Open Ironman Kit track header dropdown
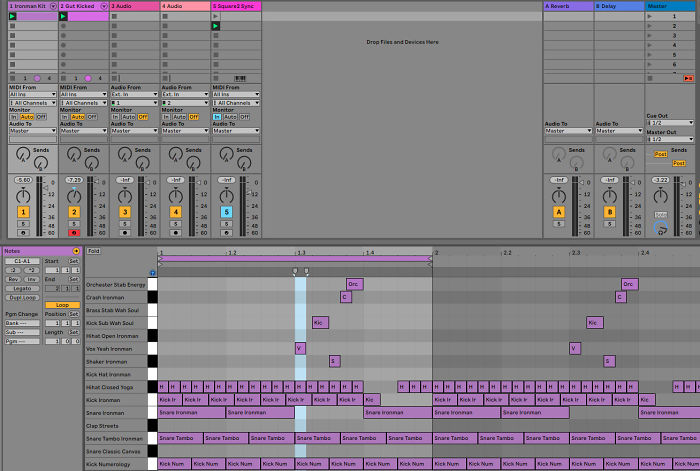Viewport: 700px width, 471px height. point(53,6)
